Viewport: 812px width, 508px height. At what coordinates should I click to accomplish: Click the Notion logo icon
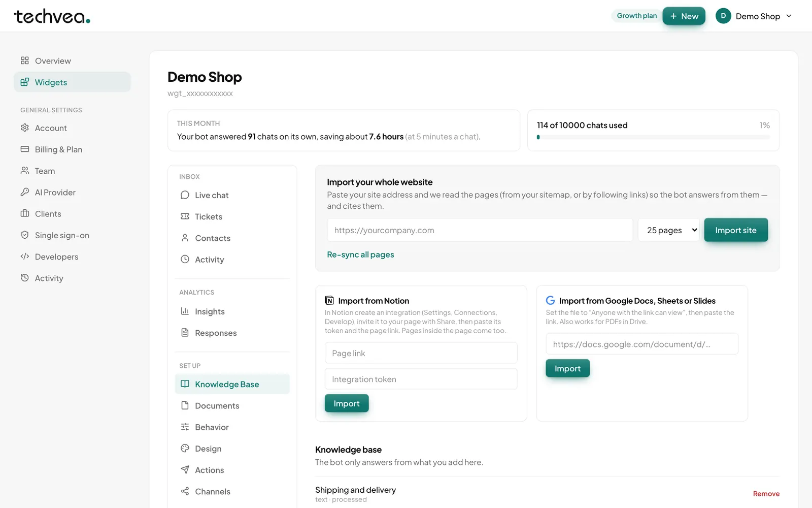(329, 300)
